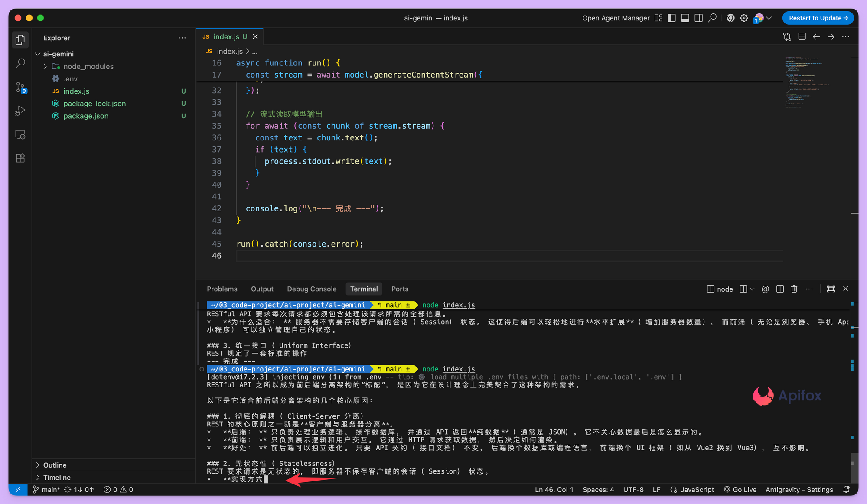Open the Search view in activity bar
Viewport: 867px width, 504px height.
tap(20, 63)
